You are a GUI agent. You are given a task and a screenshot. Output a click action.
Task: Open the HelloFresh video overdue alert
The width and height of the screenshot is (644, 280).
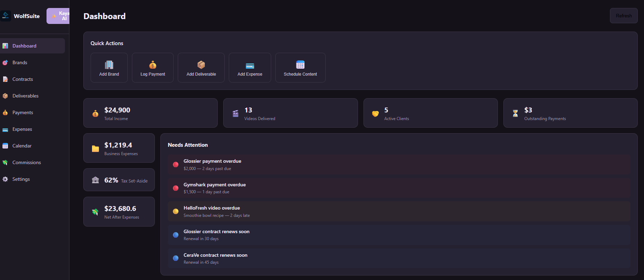(399, 211)
